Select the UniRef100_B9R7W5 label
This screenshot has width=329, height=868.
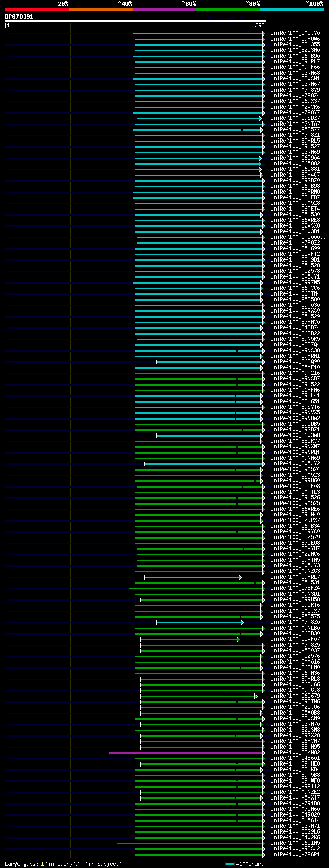(x=295, y=283)
